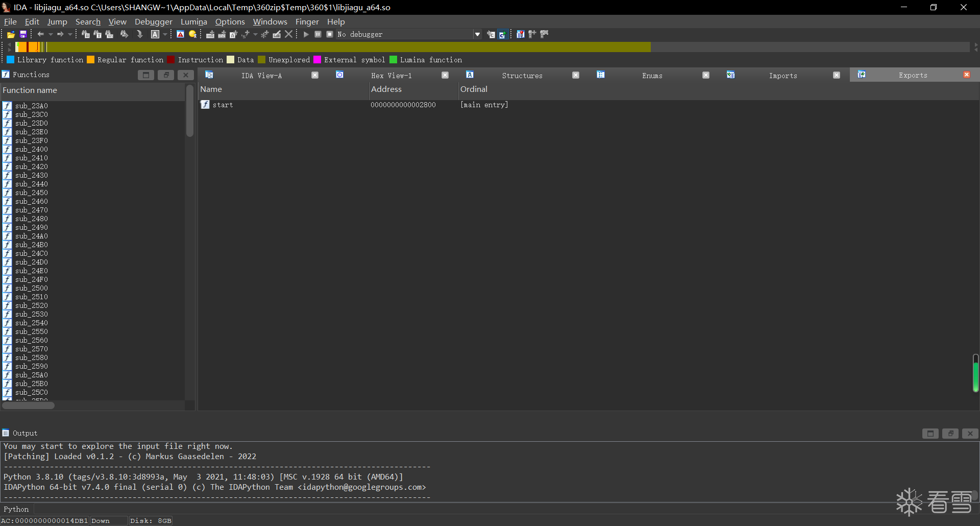Sort exports by Name column header

(x=283, y=89)
